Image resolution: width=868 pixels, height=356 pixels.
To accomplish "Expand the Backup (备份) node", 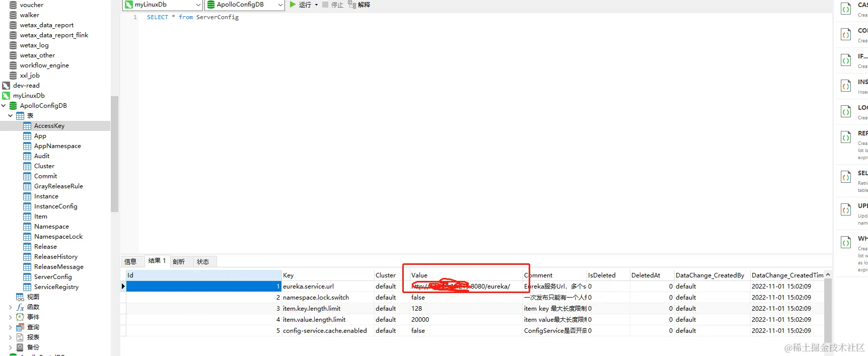I will (10, 347).
